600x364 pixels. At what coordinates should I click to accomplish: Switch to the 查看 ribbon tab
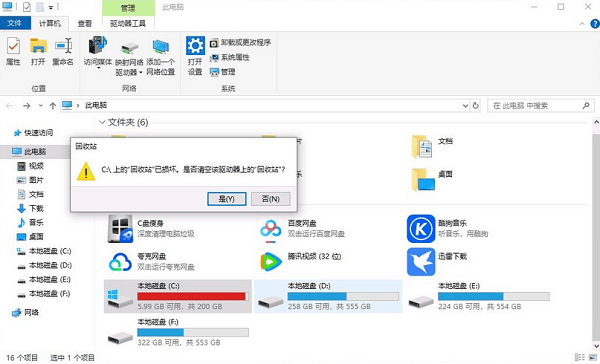(85, 24)
